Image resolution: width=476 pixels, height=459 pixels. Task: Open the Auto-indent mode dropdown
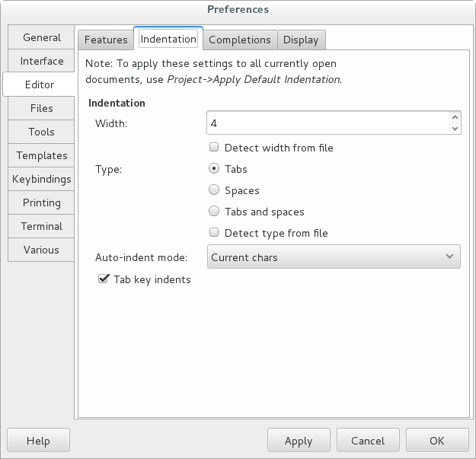(x=334, y=257)
